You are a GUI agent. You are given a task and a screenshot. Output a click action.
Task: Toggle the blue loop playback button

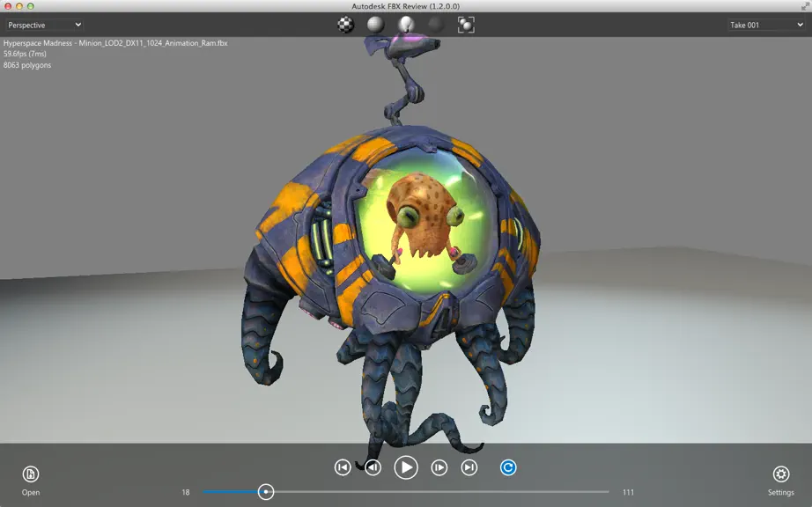pos(508,467)
